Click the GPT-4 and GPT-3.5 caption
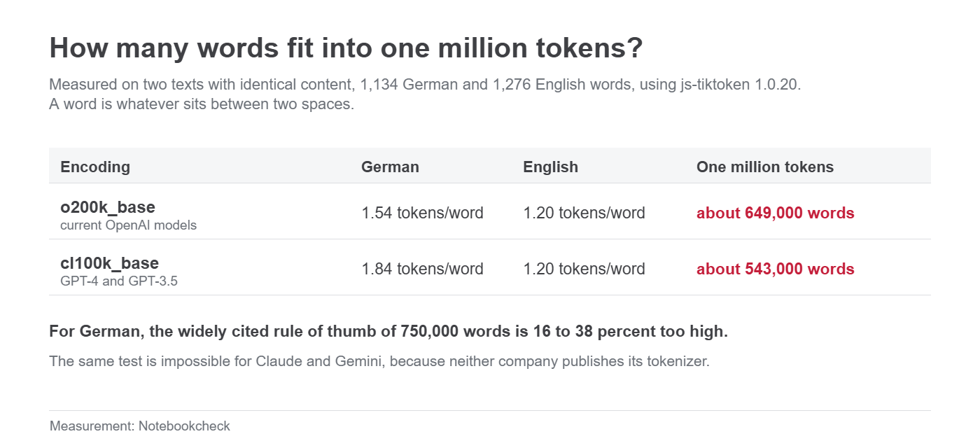The width and height of the screenshot is (980, 448). pos(119,281)
